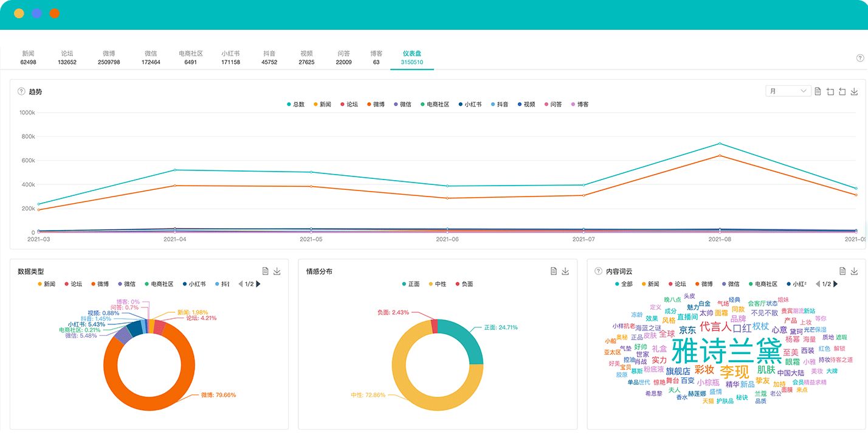
Task: Switch to the 问答 tab
Action: tap(343, 58)
